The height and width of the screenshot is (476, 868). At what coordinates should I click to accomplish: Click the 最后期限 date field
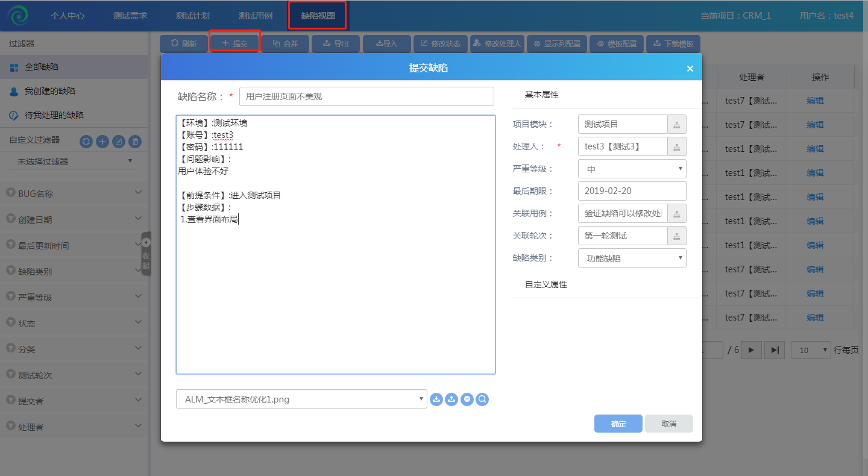point(632,191)
